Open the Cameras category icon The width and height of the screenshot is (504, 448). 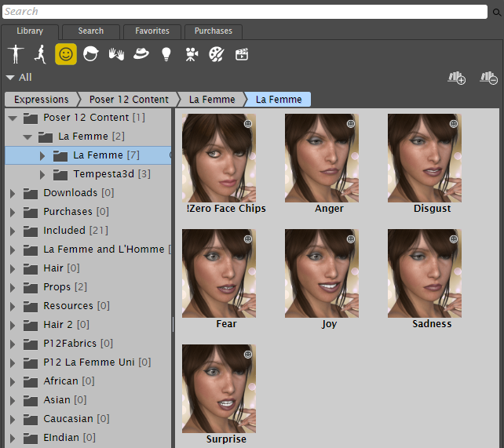point(191,54)
